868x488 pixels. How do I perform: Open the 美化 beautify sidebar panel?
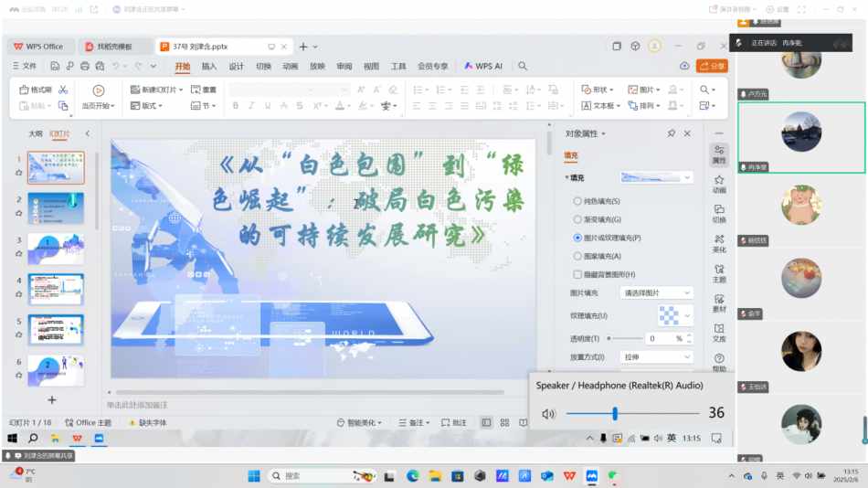coord(719,242)
